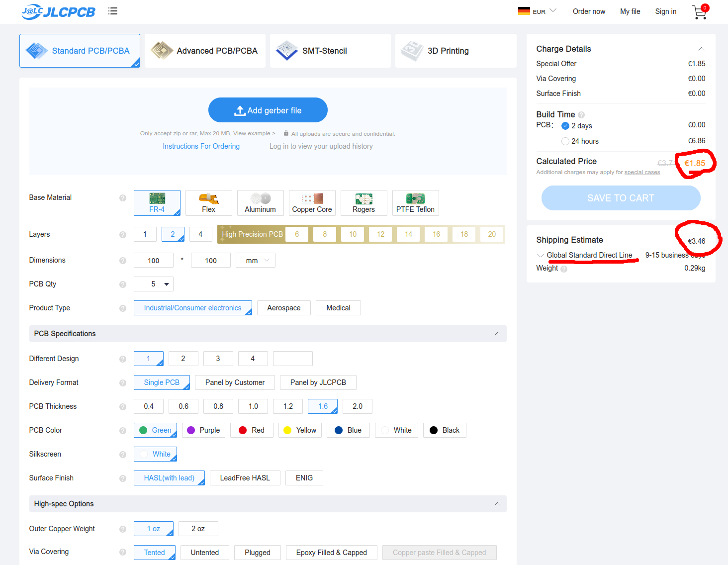Image resolution: width=728 pixels, height=565 pixels.
Task: Click help icon next to PCB Qty
Action: point(123,284)
